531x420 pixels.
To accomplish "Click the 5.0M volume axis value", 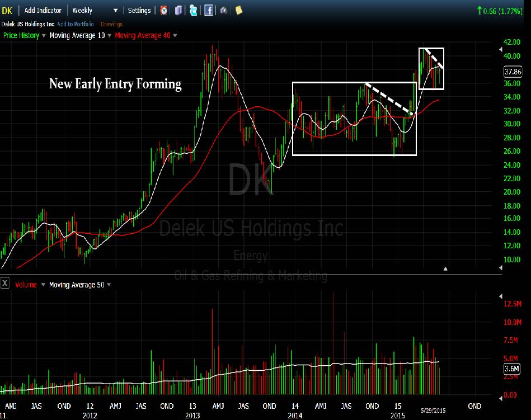I will pyautogui.click(x=511, y=358).
